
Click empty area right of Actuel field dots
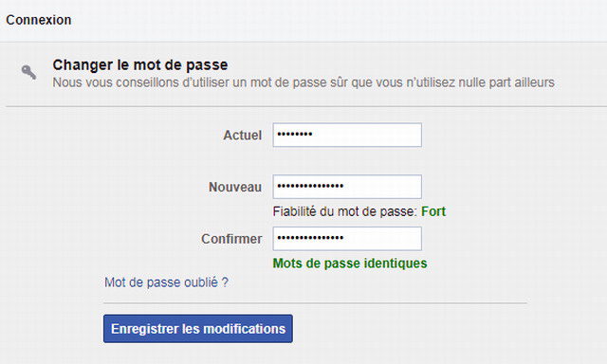[368, 135]
